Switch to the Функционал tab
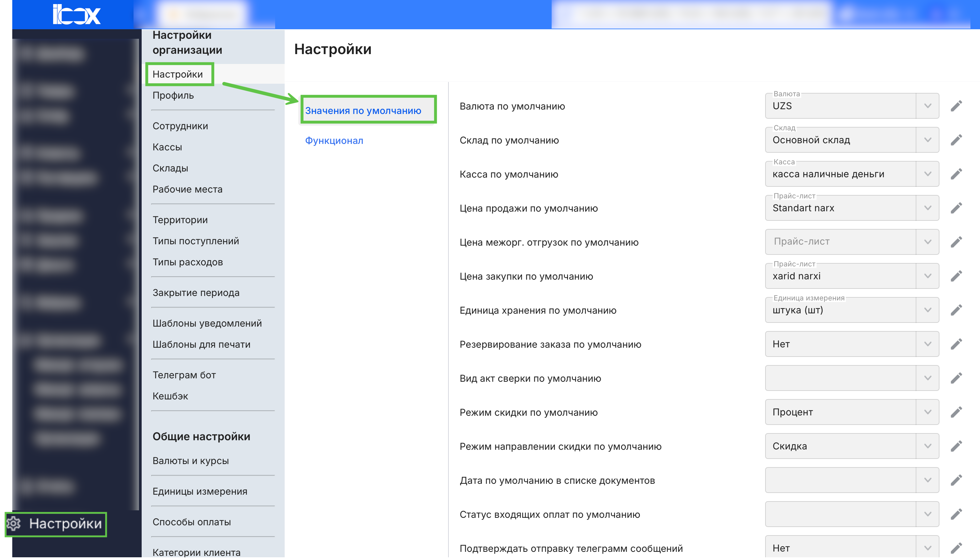980x560 pixels. click(334, 141)
